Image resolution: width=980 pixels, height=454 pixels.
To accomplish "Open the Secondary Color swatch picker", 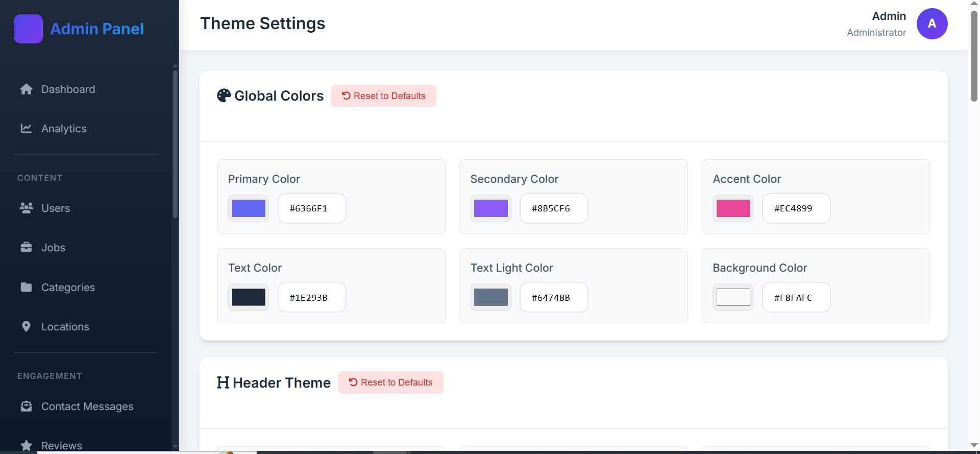I will click(x=491, y=208).
